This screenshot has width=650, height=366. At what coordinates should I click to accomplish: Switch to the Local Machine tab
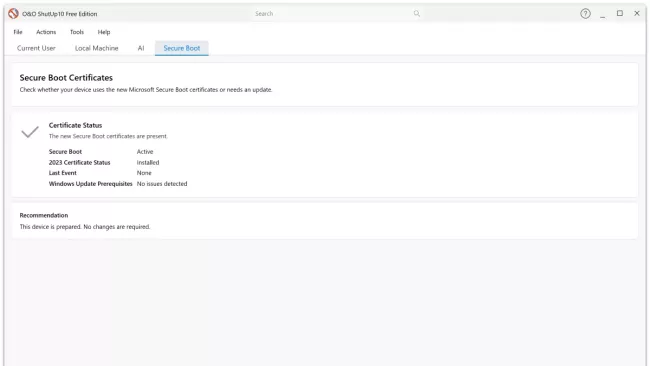[97, 48]
